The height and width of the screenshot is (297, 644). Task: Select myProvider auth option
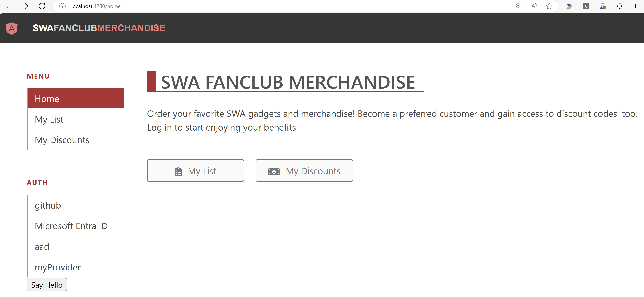coord(58,267)
